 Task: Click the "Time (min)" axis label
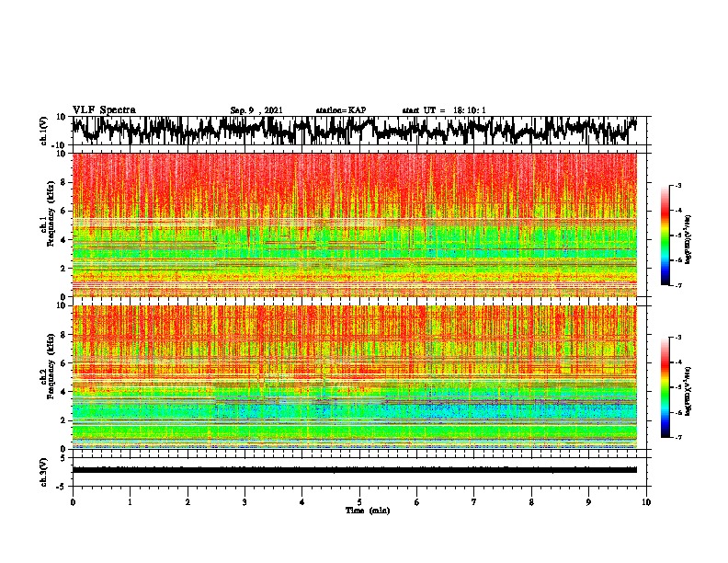point(368,511)
